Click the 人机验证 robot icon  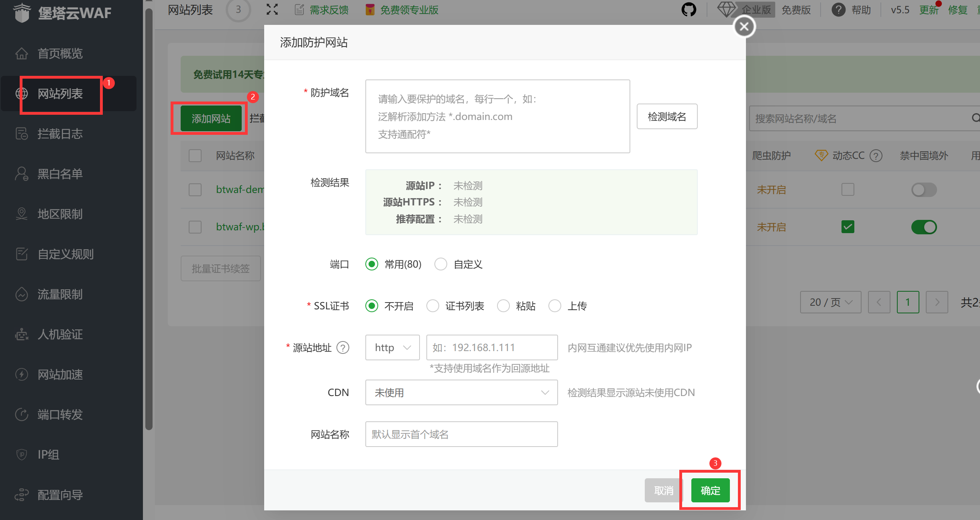(x=22, y=334)
